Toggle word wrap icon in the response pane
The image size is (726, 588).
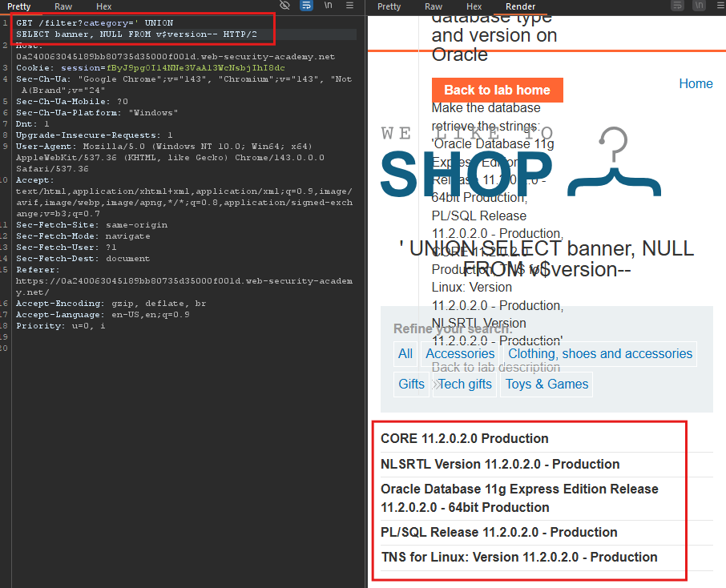point(677,5)
